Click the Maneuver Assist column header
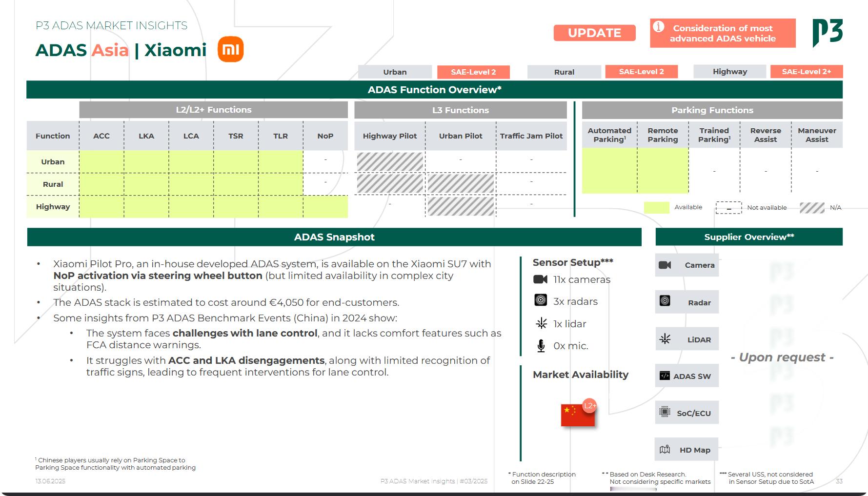This screenshot has width=868, height=496. pyautogui.click(x=817, y=135)
